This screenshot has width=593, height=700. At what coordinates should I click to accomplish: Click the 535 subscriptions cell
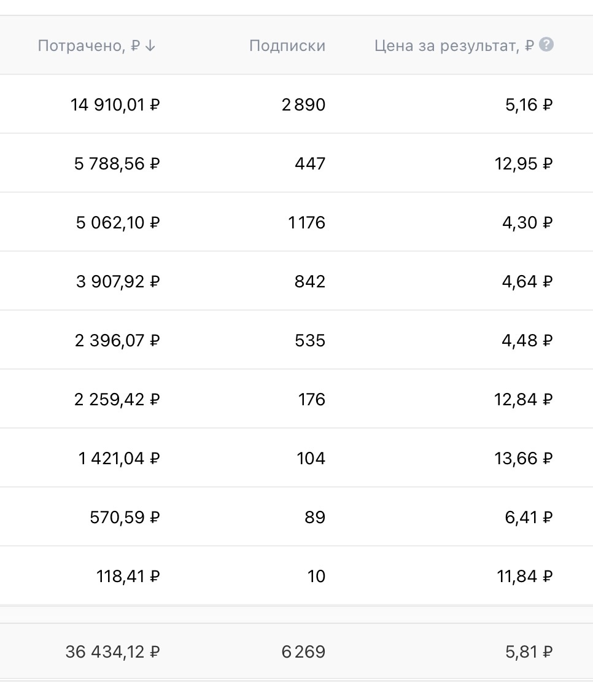[309, 341]
